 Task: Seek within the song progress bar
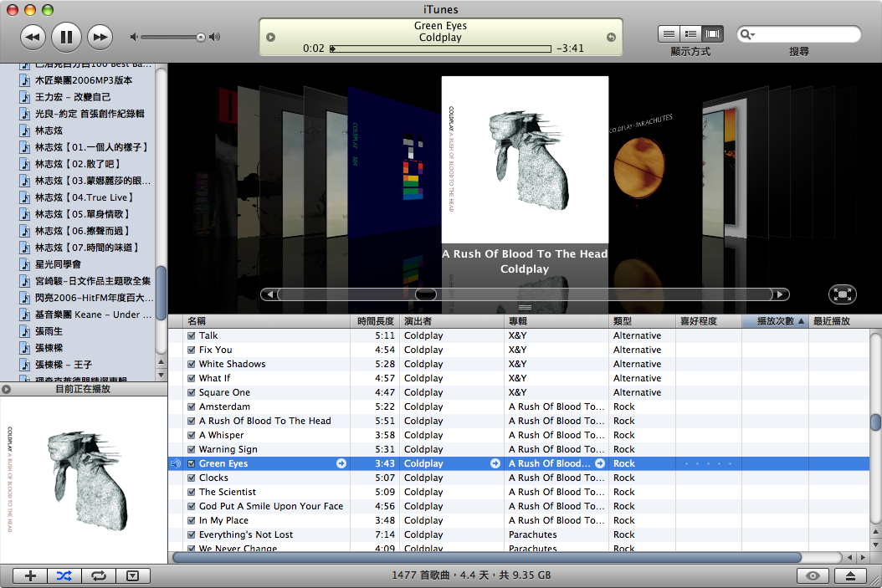click(441, 49)
